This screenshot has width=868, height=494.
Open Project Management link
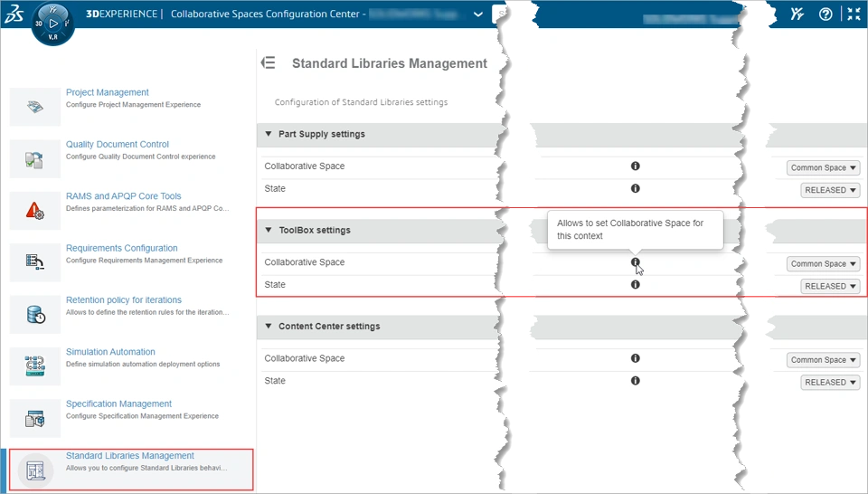(108, 92)
